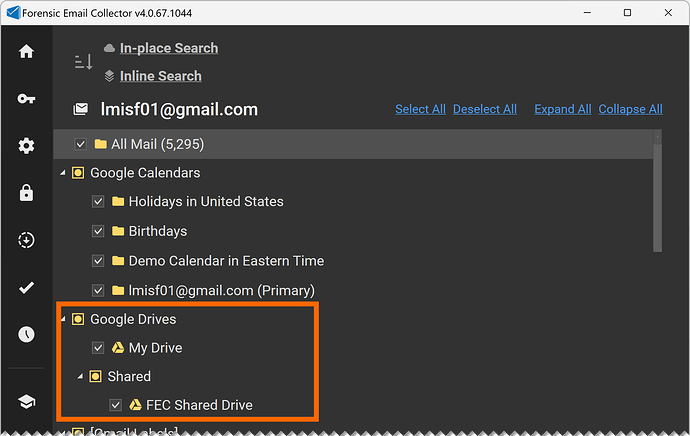Toggle the FEC Shared Drive checkbox
Viewport: 690px width, 436px height.
[x=116, y=405]
